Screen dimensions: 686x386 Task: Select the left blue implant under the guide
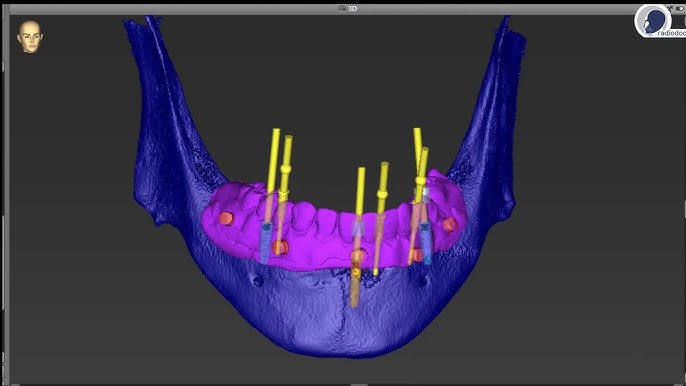[266, 242]
